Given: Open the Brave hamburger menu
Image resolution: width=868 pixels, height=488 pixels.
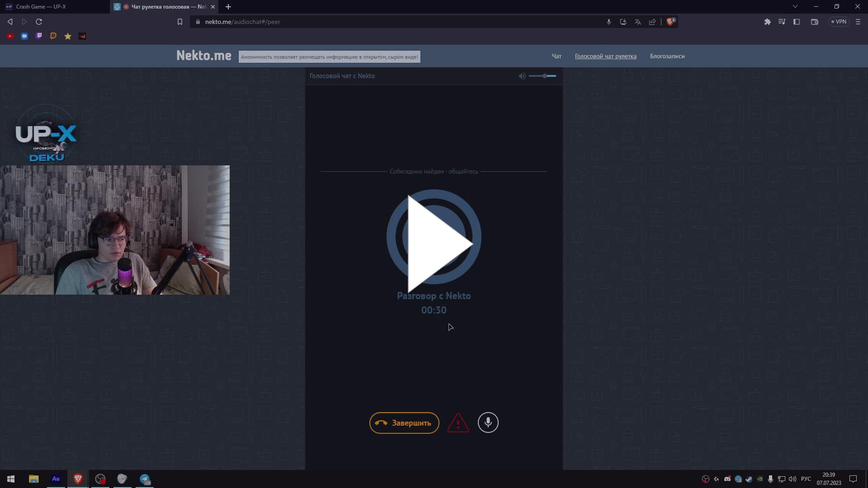Looking at the screenshot, I should pos(858,21).
